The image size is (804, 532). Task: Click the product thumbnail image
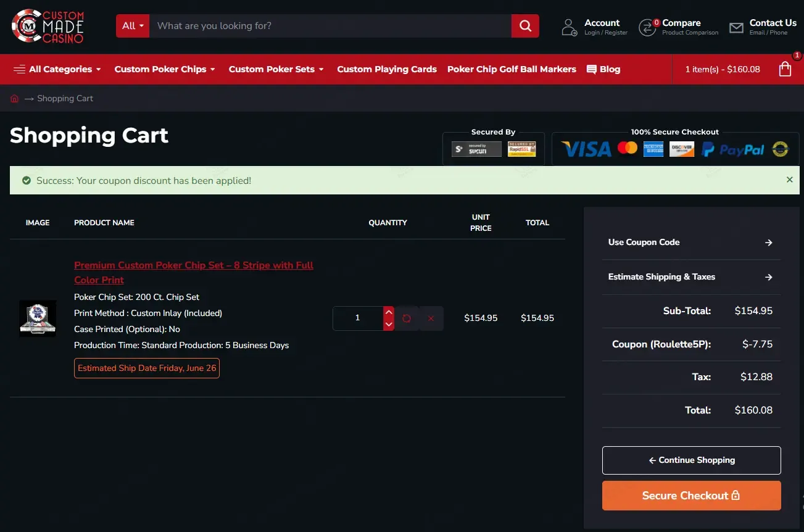coord(38,318)
